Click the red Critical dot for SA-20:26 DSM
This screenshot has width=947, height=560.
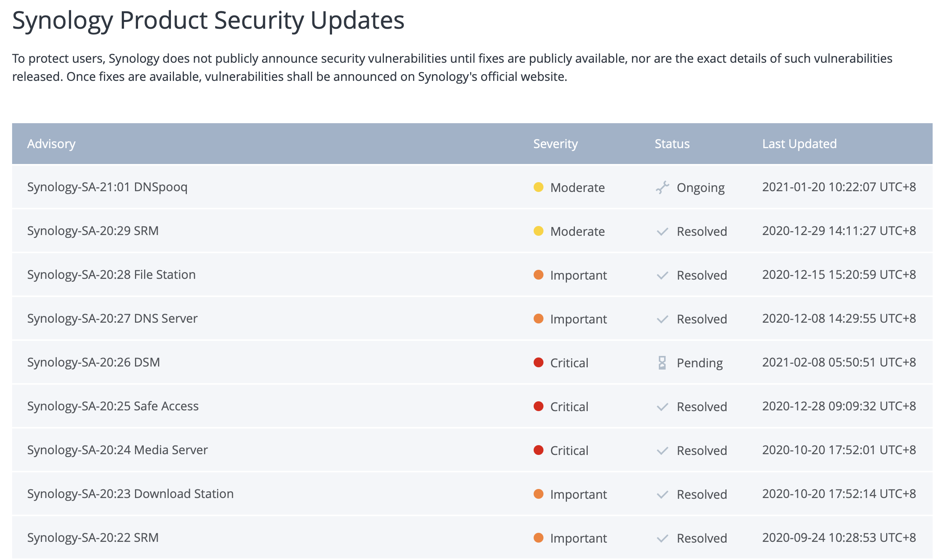click(538, 362)
